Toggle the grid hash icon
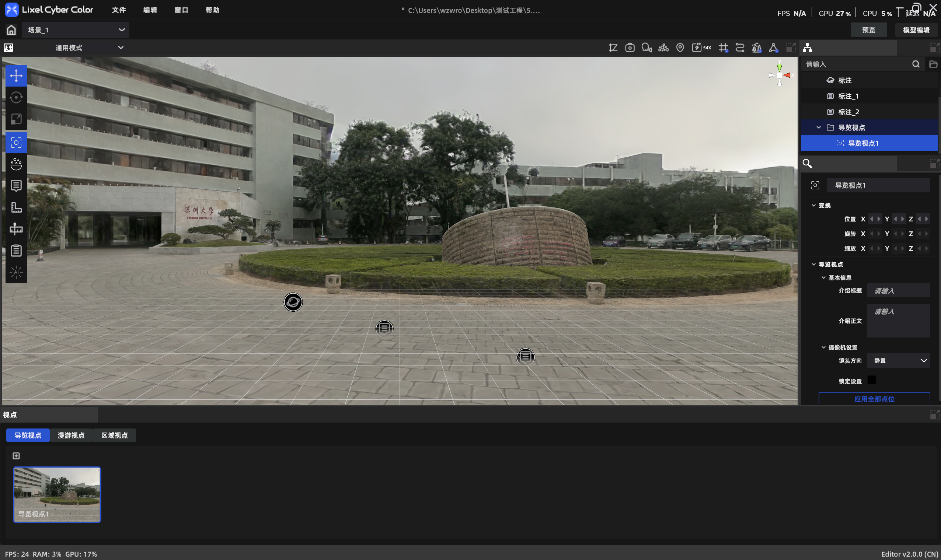 pyautogui.click(x=723, y=48)
